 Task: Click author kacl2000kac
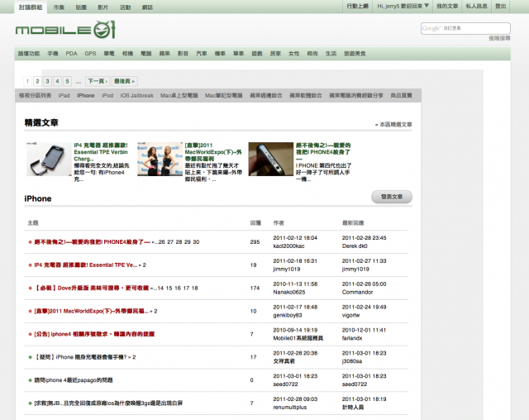tap(288, 246)
